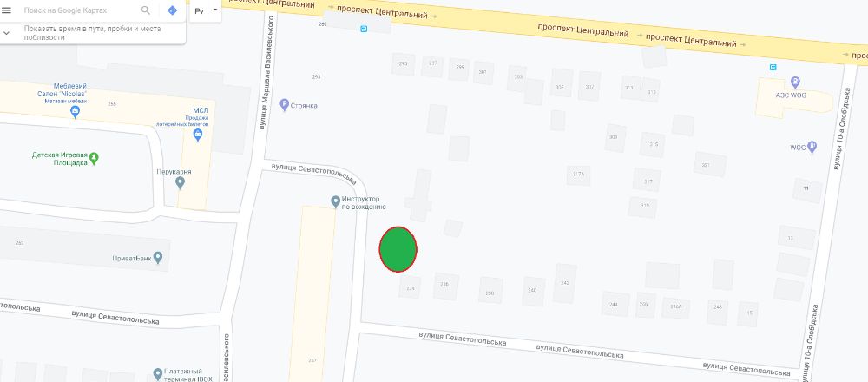Click the АЗС WOG gas station pin

click(795, 82)
